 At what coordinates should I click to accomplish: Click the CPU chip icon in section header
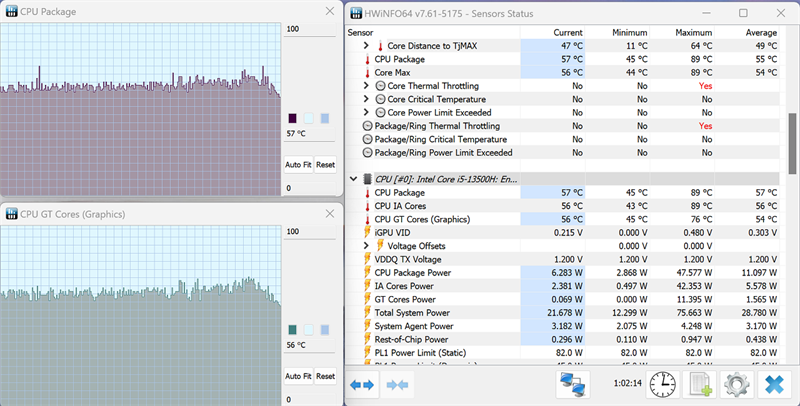tap(364, 179)
